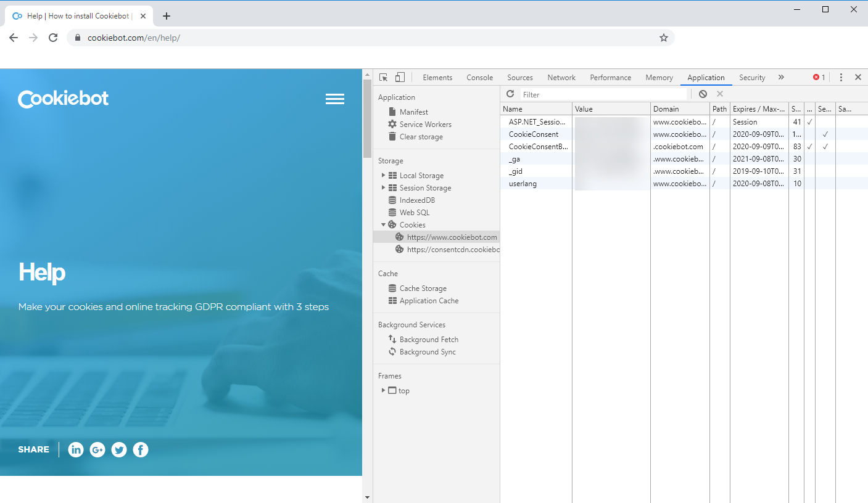
Task: Share page on Twitter
Action: pos(119,450)
